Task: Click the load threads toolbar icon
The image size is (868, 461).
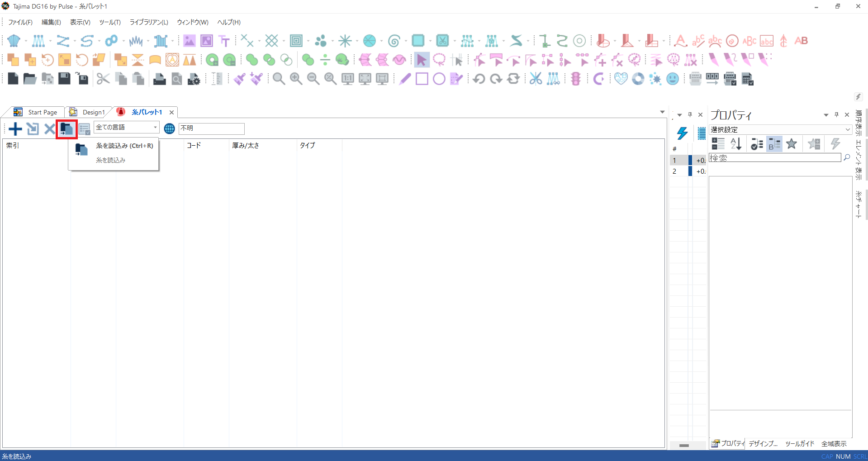Action: [x=66, y=129]
